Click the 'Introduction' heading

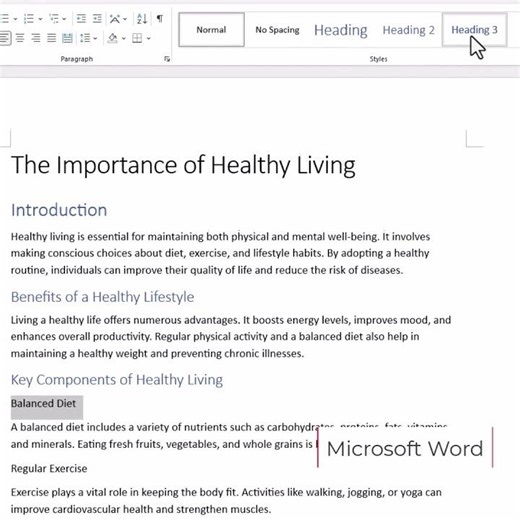click(59, 210)
